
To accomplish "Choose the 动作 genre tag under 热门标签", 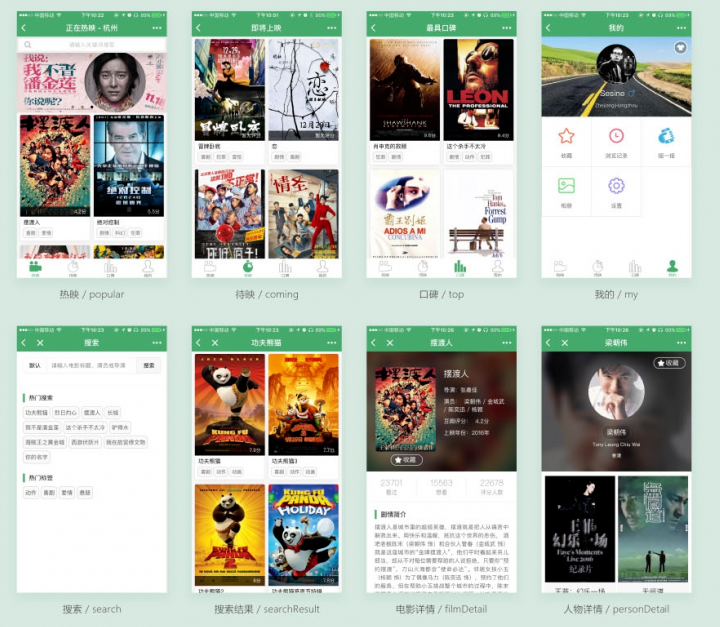I will (30, 492).
